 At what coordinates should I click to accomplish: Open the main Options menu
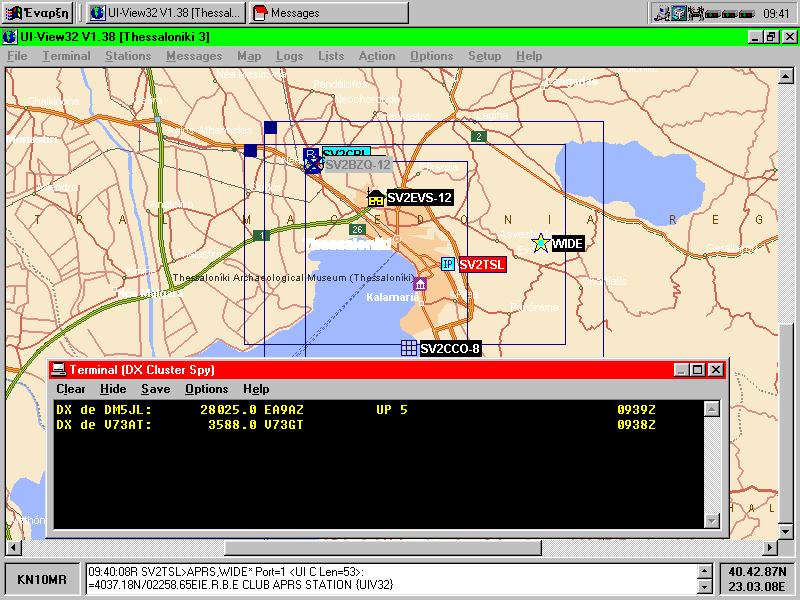coord(432,56)
